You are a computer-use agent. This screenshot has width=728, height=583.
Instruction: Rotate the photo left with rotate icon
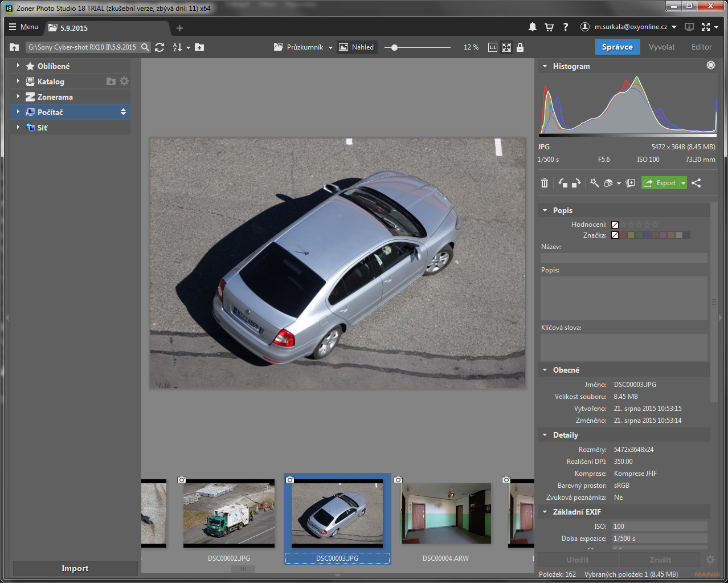point(563,183)
